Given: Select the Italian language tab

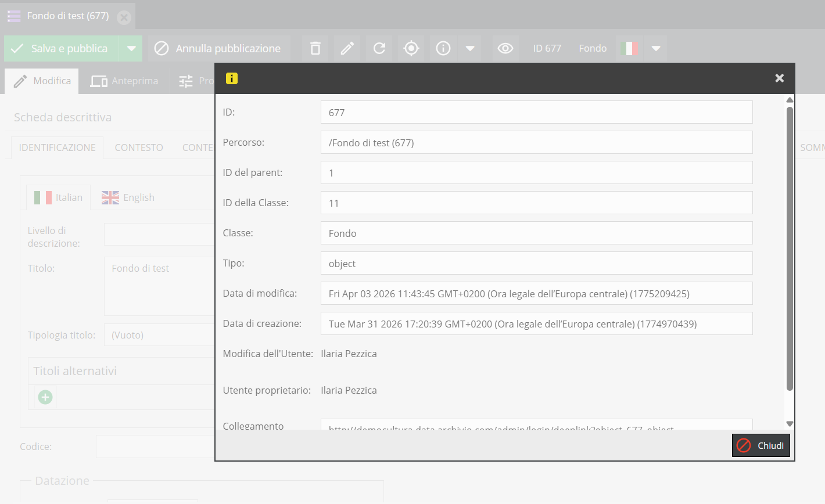Looking at the screenshot, I should pos(59,198).
